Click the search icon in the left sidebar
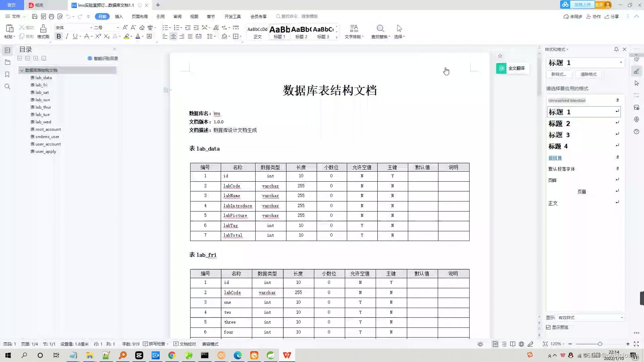644x362 pixels. click(7, 87)
